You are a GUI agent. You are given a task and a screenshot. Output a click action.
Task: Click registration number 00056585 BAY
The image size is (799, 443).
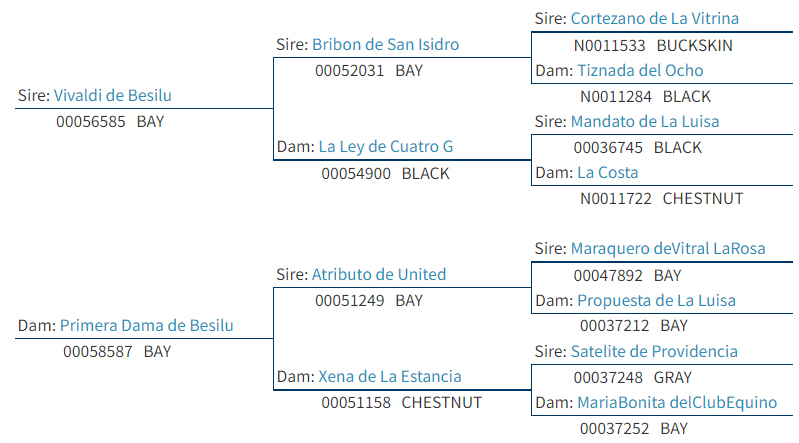[110, 122]
